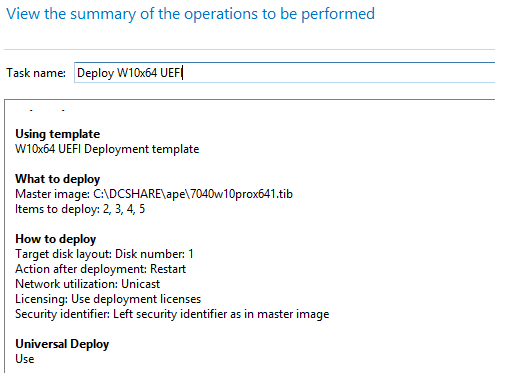Click the 'What to deploy' heading

coord(58,179)
